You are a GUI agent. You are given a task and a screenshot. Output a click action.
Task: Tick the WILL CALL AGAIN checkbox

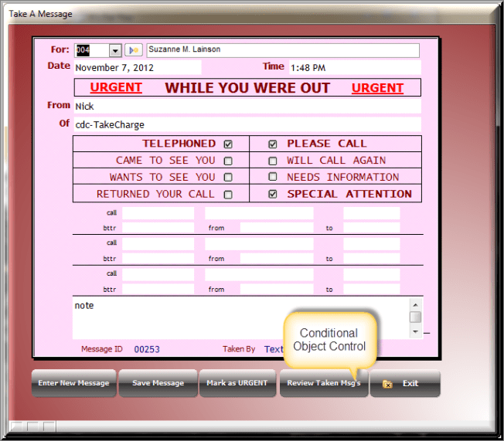(x=273, y=161)
